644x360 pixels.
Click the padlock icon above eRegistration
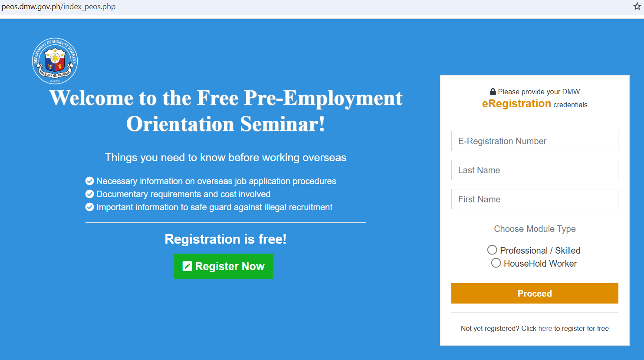click(493, 92)
